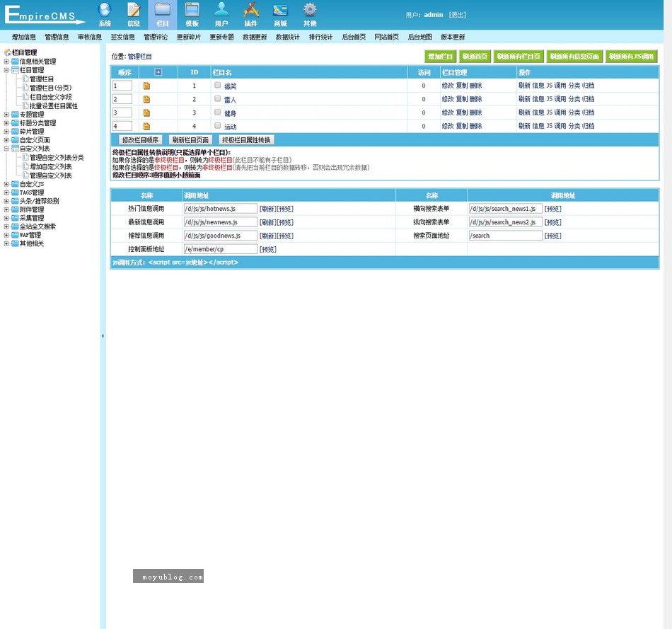Click the 刷新所有栏目页 button
Viewport: 672px width, 629px height.
pyautogui.click(x=519, y=56)
